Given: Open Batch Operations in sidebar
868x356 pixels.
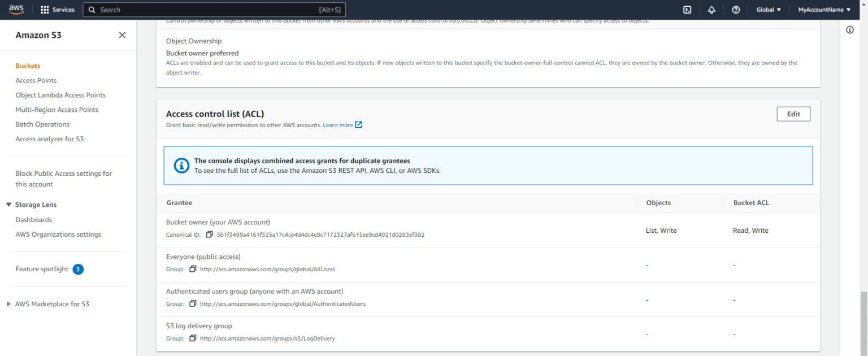Looking at the screenshot, I should [42, 124].
